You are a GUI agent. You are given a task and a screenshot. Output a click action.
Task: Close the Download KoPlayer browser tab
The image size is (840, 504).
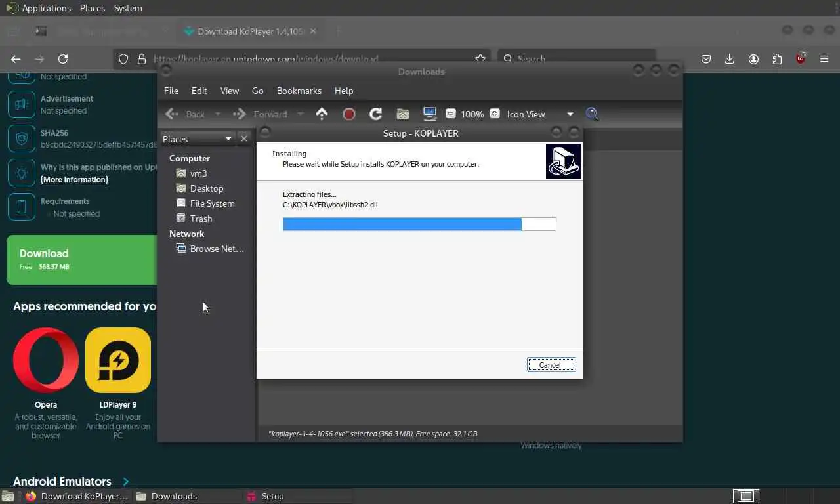click(313, 31)
